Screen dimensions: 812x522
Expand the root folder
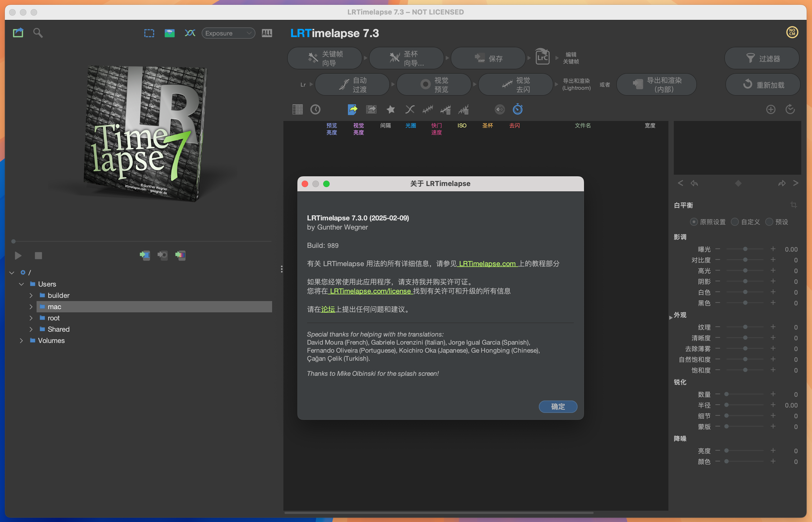pos(31,318)
